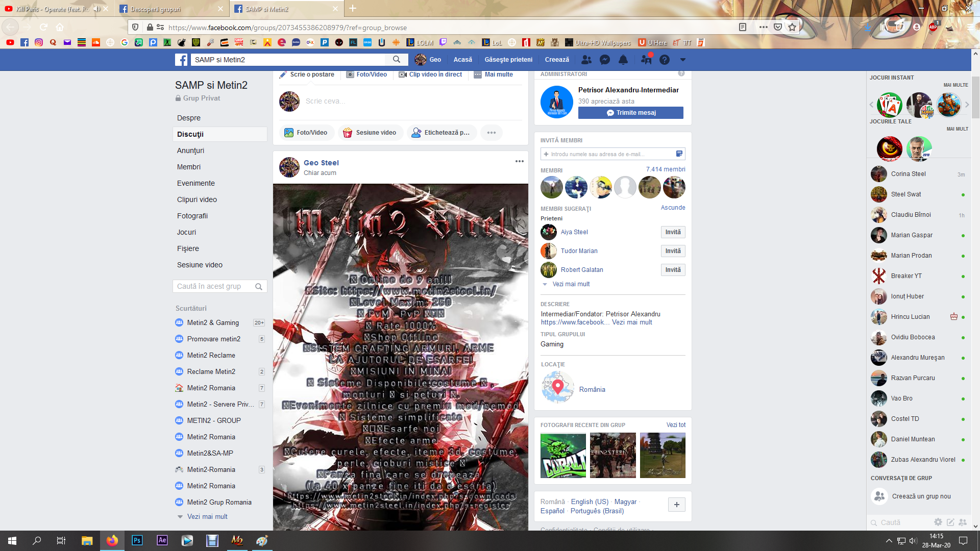Open chat settings gear icon
Viewport: 980px width, 551px height.
click(938, 522)
